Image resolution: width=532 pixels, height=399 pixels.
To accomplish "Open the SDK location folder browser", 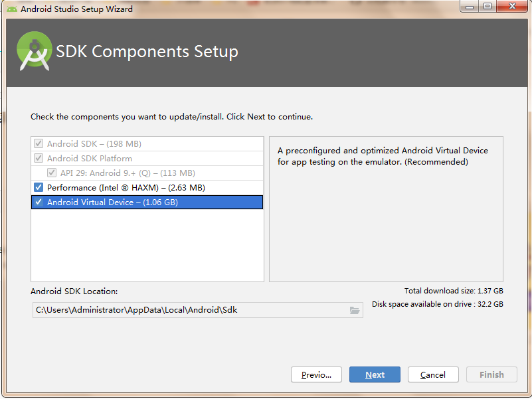I will pos(355,310).
